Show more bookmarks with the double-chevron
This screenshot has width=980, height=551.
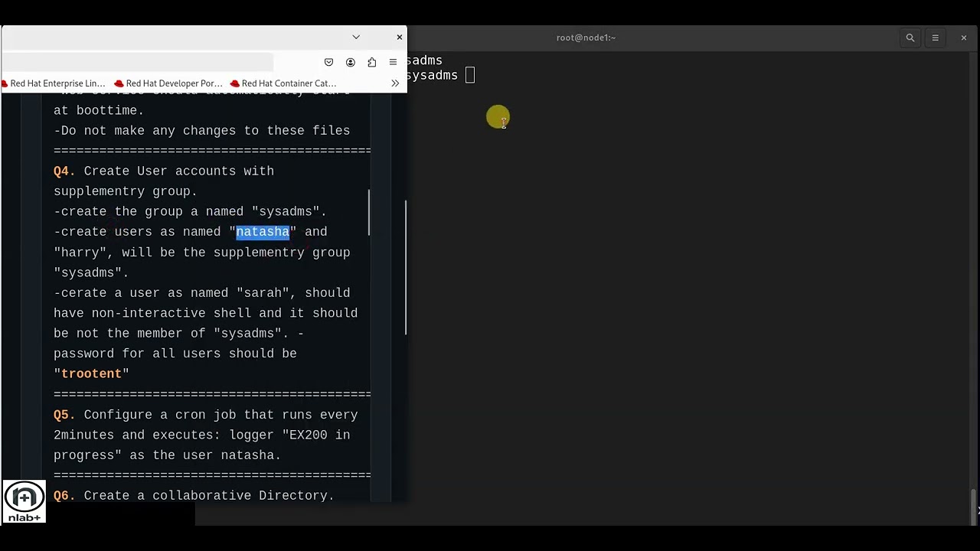pos(395,83)
